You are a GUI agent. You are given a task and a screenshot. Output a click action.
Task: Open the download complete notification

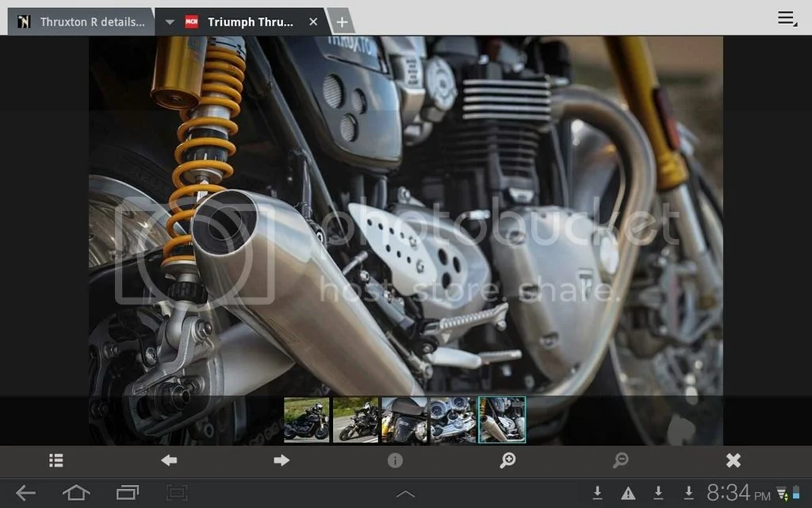pyautogui.click(x=598, y=492)
